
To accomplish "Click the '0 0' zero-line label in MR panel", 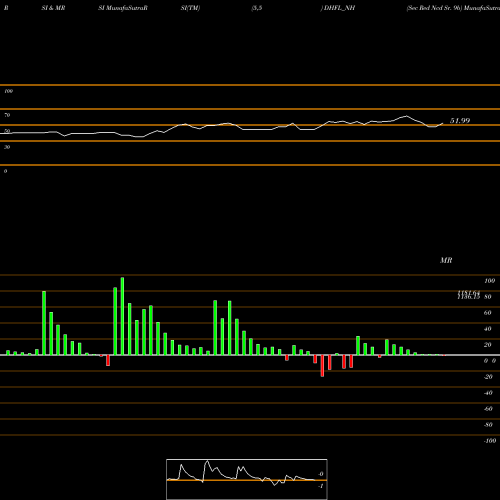I will pyautogui.click(x=490, y=361).
